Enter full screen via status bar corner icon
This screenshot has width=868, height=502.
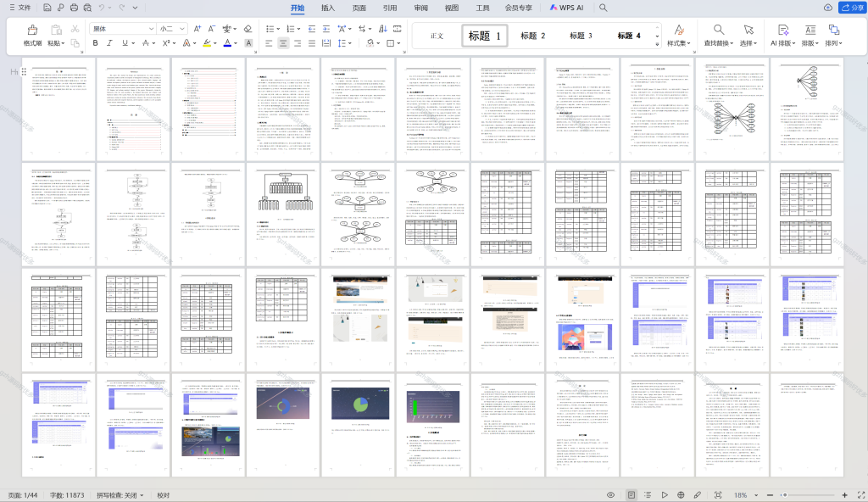point(861,495)
